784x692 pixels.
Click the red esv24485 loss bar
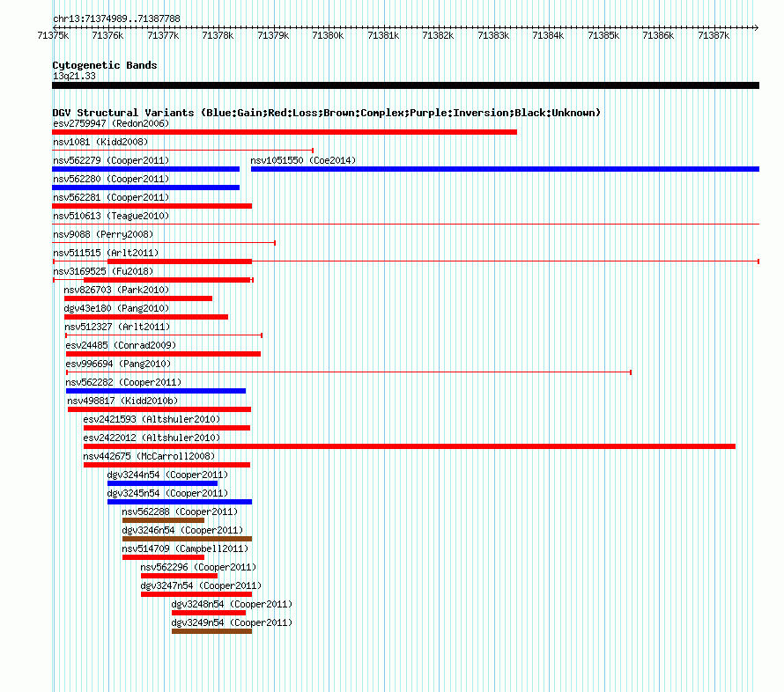163,354
